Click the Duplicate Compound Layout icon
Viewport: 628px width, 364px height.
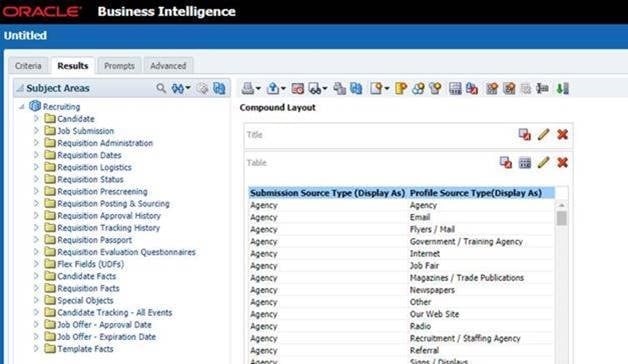click(509, 88)
